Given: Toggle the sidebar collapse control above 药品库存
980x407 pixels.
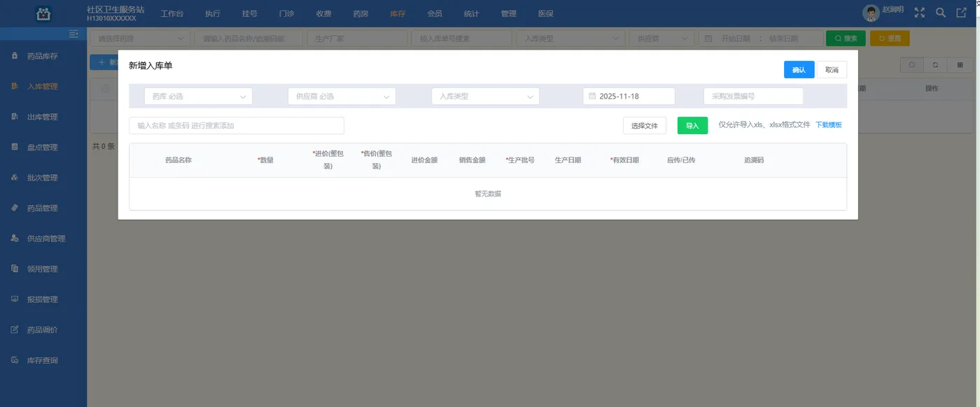Looking at the screenshot, I should tap(73, 33).
